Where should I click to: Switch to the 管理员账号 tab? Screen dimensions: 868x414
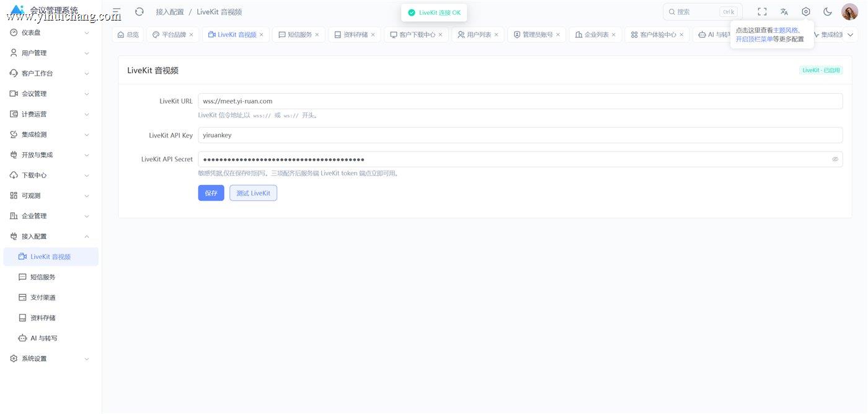tap(538, 35)
